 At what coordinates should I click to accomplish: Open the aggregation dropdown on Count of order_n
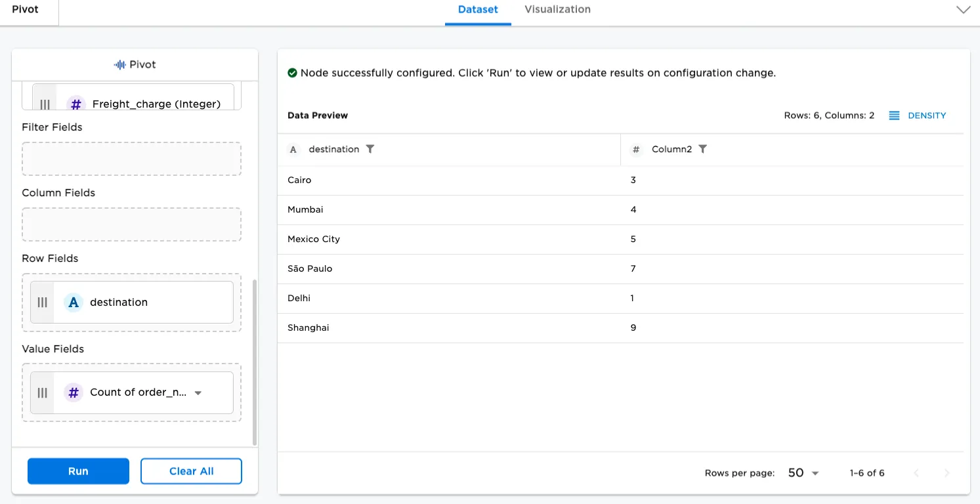(x=198, y=392)
